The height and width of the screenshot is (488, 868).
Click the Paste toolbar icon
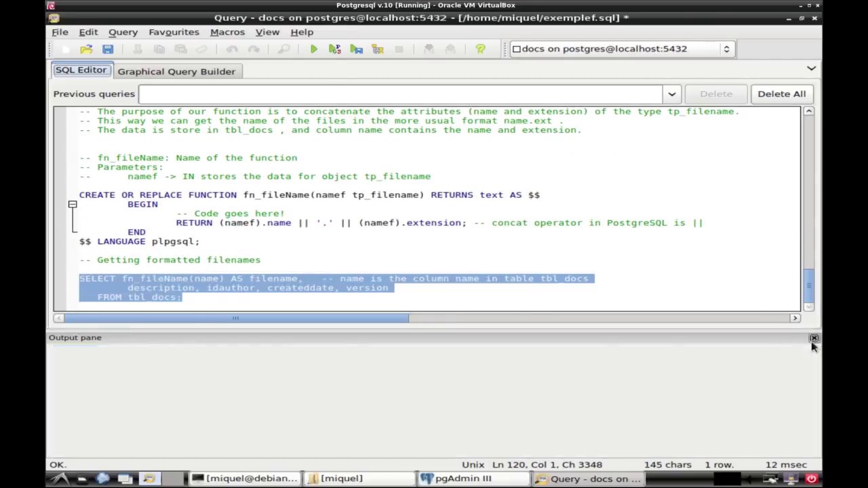coord(180,49)
